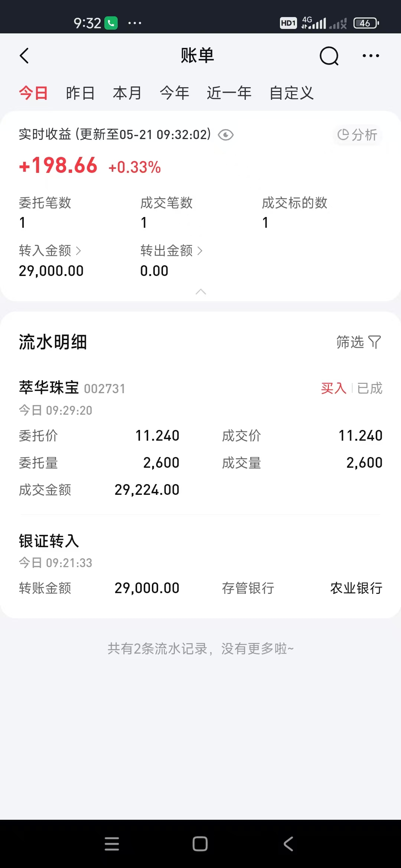Viewport: 401px width, 868px height.
Task: Switch to the 本月 tab
Action: (x=127, y=93)
